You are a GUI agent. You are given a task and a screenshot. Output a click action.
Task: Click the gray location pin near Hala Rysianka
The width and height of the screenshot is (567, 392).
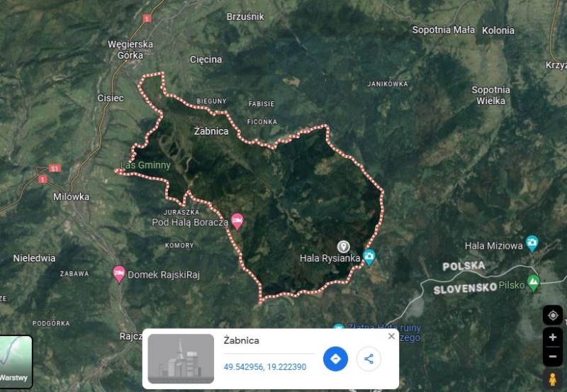(343, 247)
